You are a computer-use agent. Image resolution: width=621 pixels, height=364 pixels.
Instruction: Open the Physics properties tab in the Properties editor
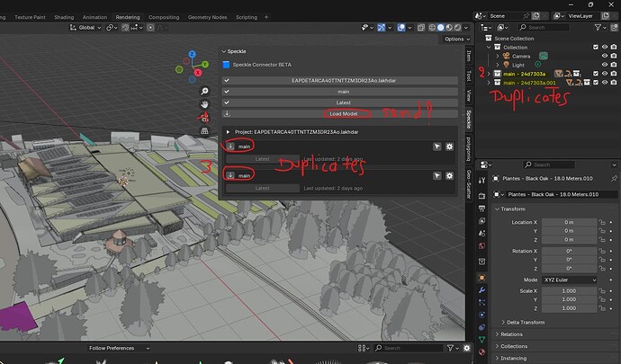click(482, 315)
